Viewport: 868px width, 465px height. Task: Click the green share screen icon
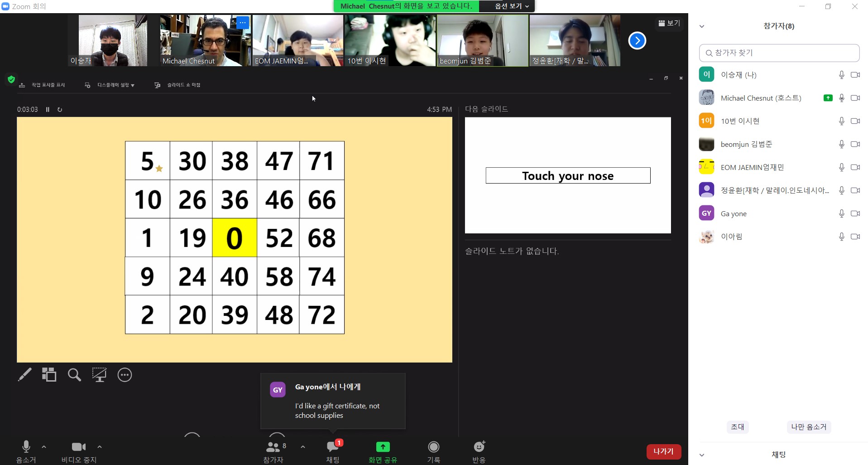click(383, 447)
